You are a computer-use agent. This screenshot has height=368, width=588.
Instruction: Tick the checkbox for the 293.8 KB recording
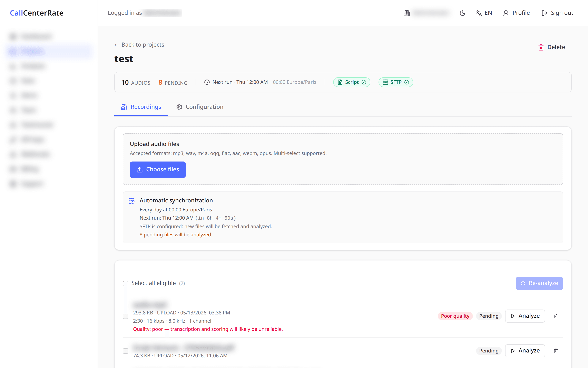click(x=125, y=316)
